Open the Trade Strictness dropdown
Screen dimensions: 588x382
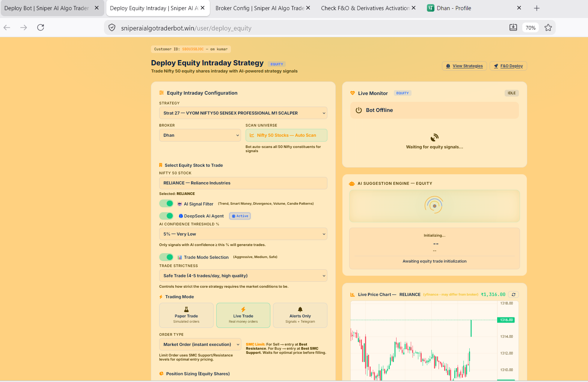point(243,276)
